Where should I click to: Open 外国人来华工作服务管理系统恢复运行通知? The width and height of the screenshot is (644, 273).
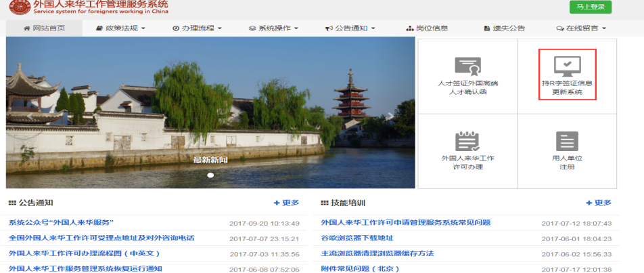[85, 268]
